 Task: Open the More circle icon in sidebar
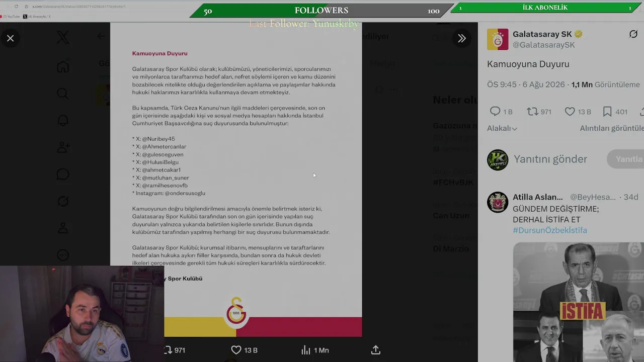[63, 255]
